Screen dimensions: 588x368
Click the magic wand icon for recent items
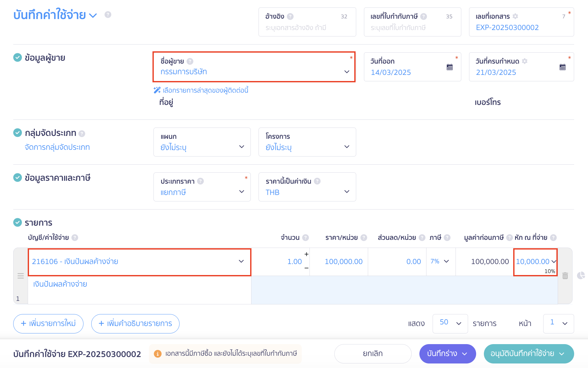point(157,90)
